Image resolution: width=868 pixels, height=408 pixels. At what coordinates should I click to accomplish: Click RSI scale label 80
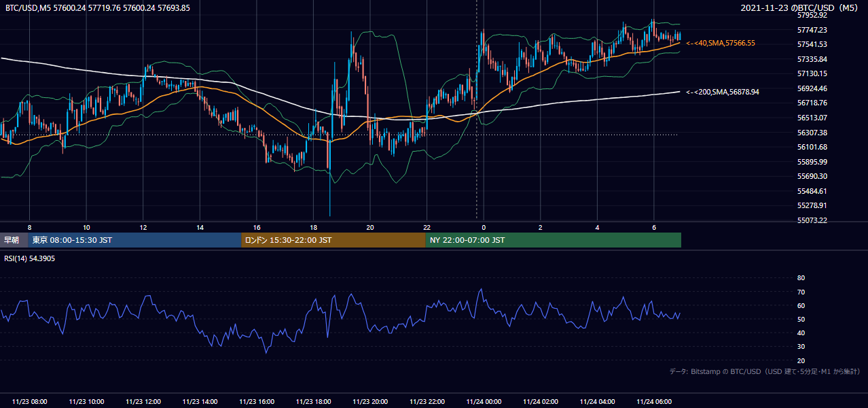(801, 278)
